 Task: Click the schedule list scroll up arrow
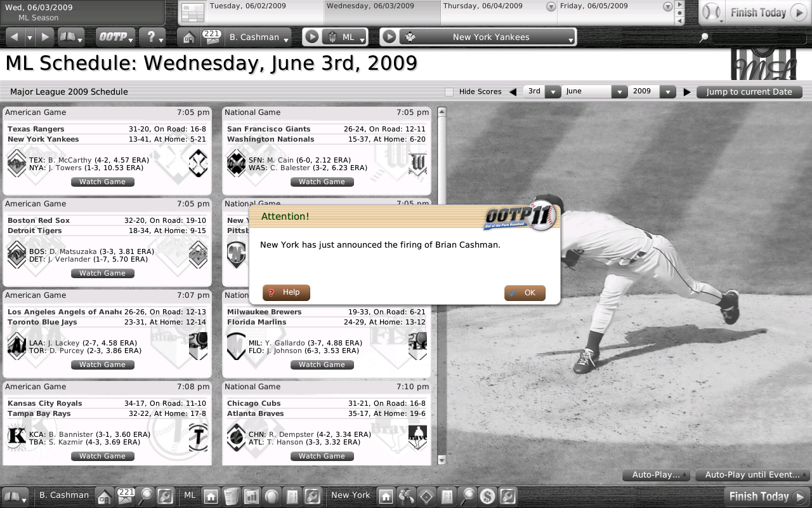[x=442, y=112]
